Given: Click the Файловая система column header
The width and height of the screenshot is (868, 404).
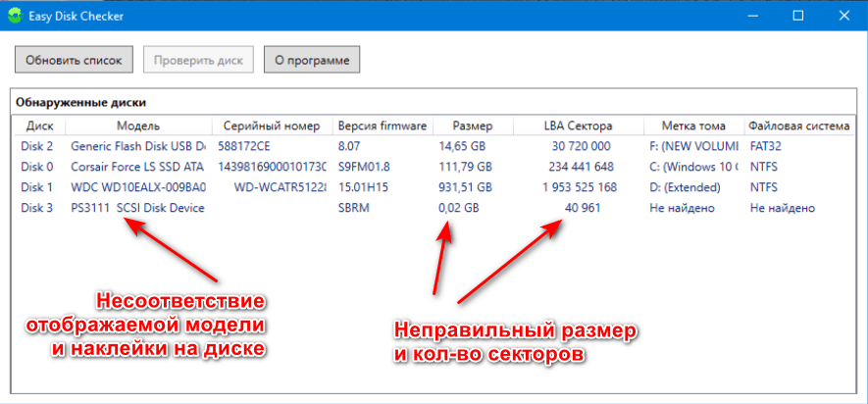Looking at the screenshot, I should click(798, 126).
